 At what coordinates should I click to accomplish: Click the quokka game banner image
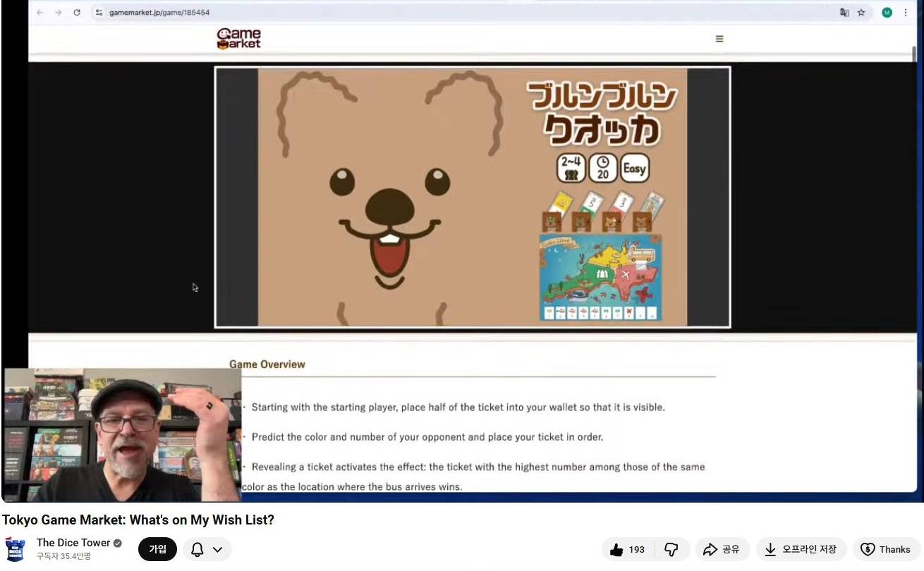(x=472, y=197)
